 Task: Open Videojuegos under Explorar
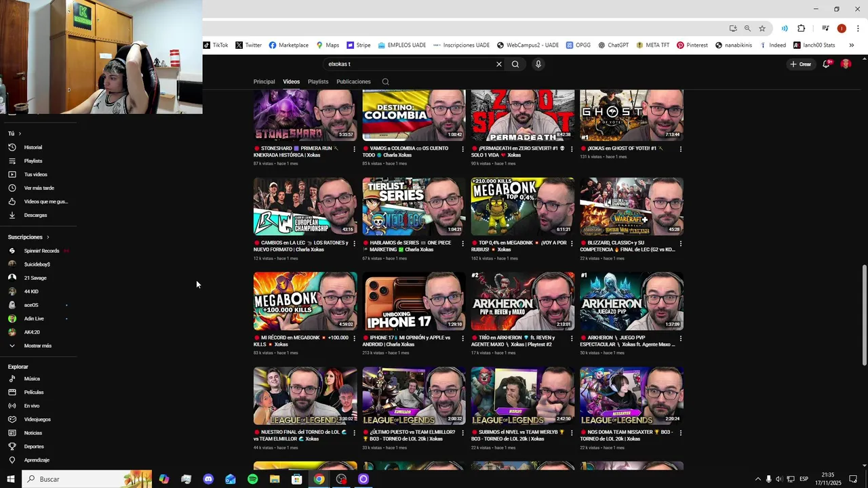[x=37, y=420]
